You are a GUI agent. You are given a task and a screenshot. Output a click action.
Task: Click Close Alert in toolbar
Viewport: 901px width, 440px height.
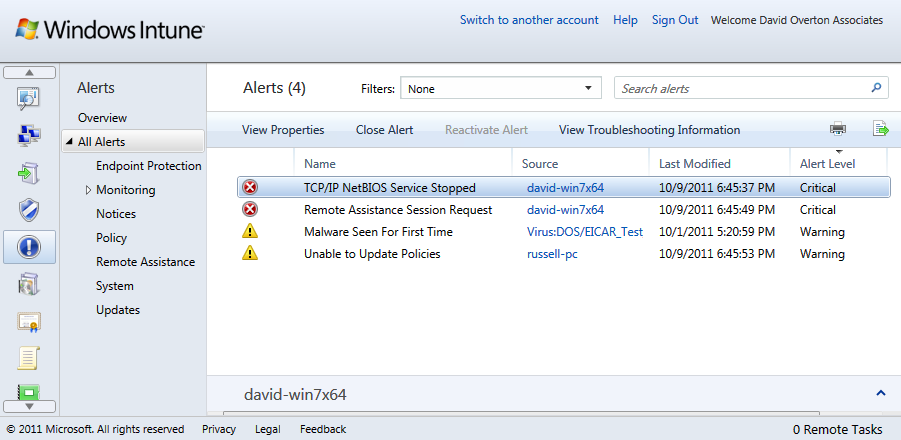(x=384, y=130)
